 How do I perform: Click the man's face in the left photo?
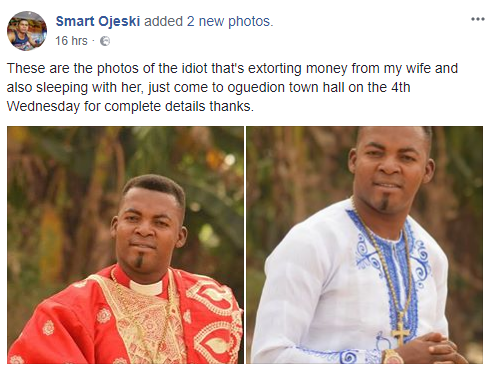147,229
